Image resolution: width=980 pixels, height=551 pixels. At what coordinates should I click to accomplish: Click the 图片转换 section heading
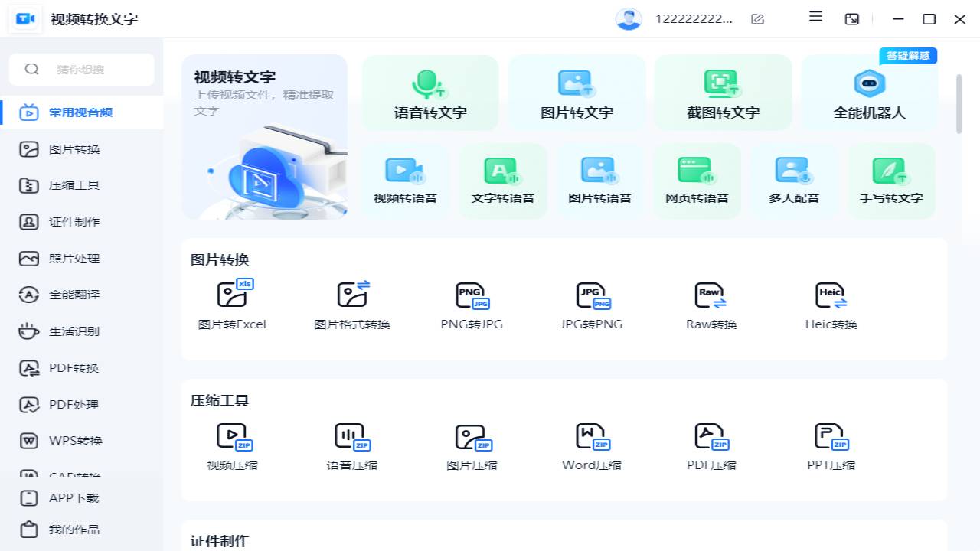click(220, 259)
